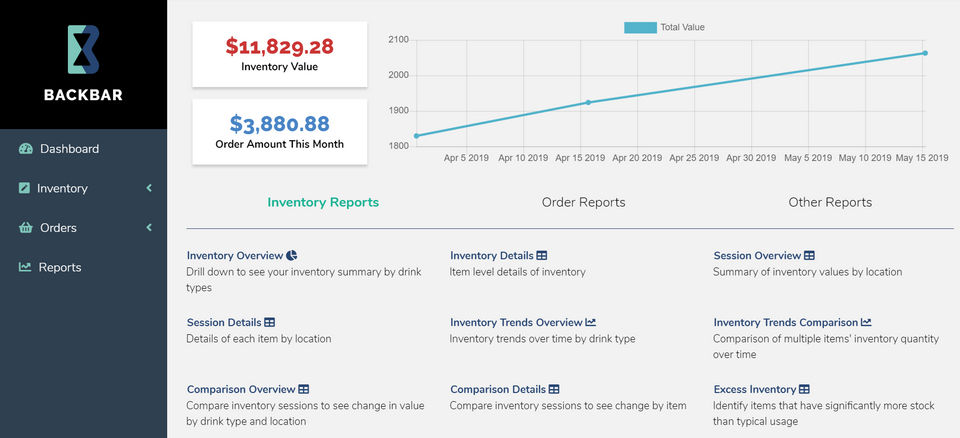Expand the Inventory submenu chevron

pos(149,188)
